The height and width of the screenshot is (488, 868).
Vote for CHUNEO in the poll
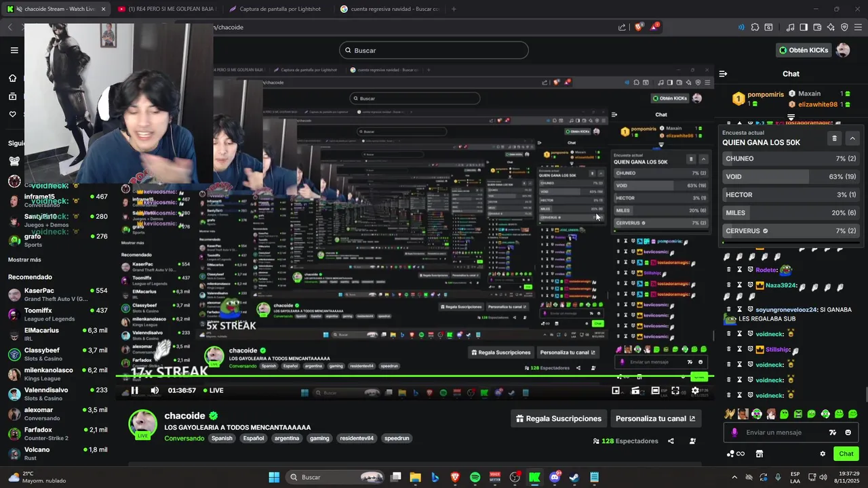(791, 159)
